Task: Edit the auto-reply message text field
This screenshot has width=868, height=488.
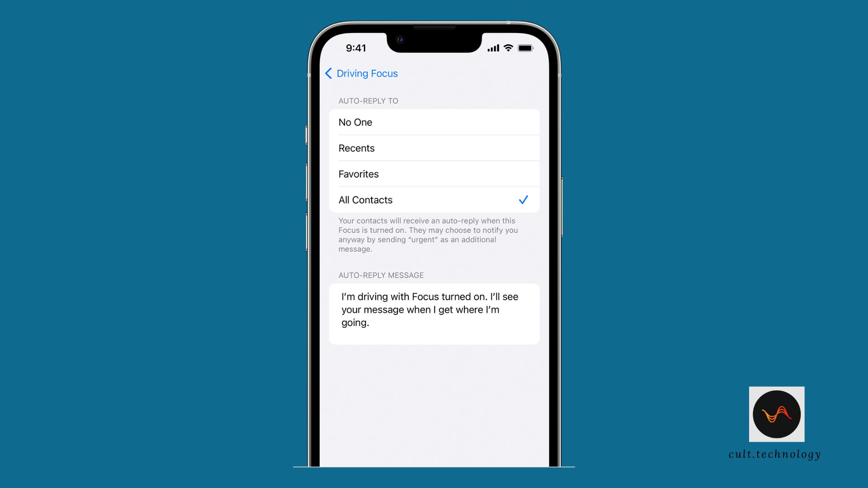Action: pos(434,309)
